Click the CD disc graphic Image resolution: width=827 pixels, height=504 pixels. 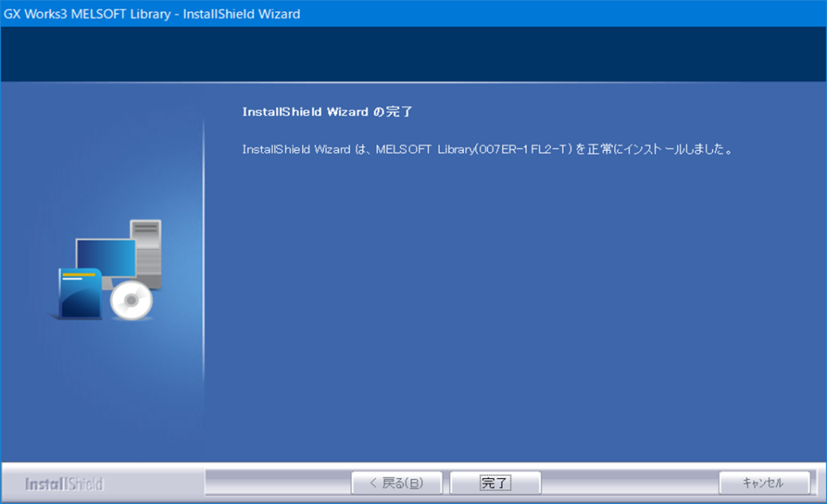132,300
